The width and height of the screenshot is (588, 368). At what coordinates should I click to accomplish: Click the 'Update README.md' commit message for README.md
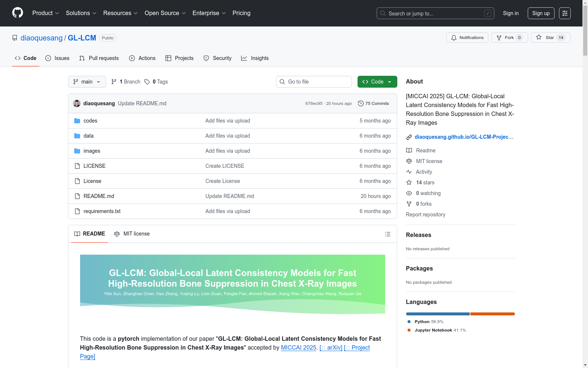(x=230, y=196)
